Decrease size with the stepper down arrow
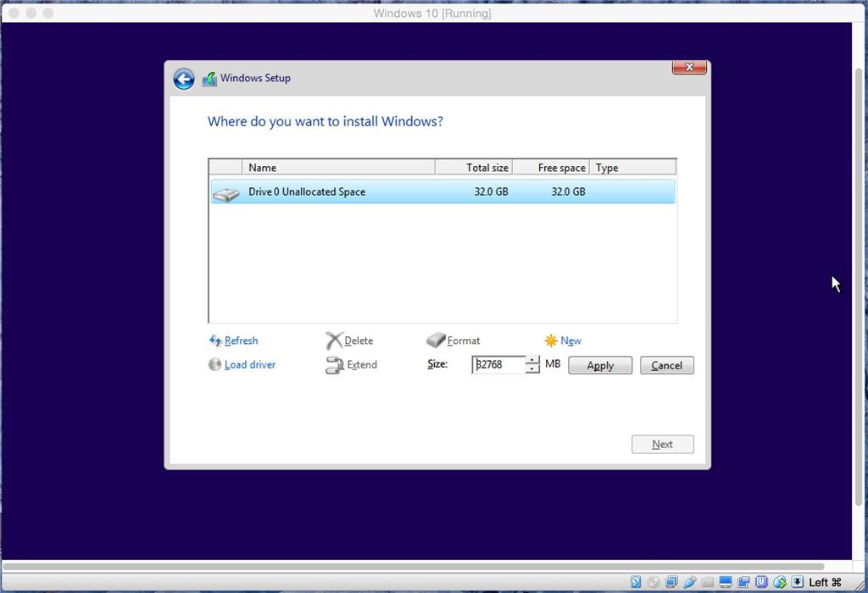The width and height of the screenshot is (868, 593). [532, 369]
